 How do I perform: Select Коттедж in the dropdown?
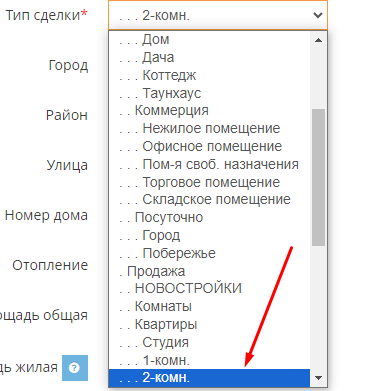pyautogui.click(x=209, y=75)
